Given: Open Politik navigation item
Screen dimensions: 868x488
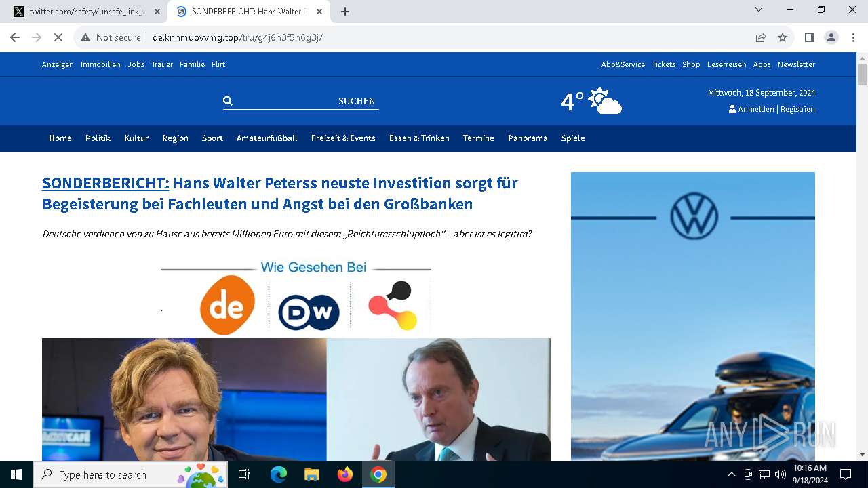Looking at the screenshot, I should click(98, 138).
